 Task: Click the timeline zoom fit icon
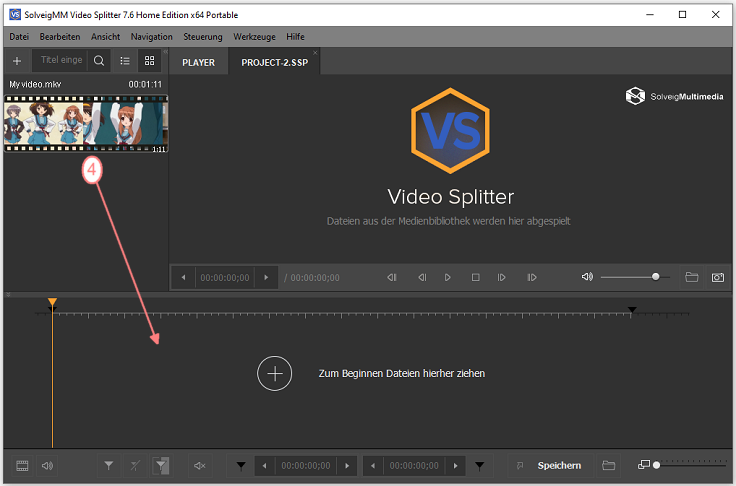(x=644, y=465)
